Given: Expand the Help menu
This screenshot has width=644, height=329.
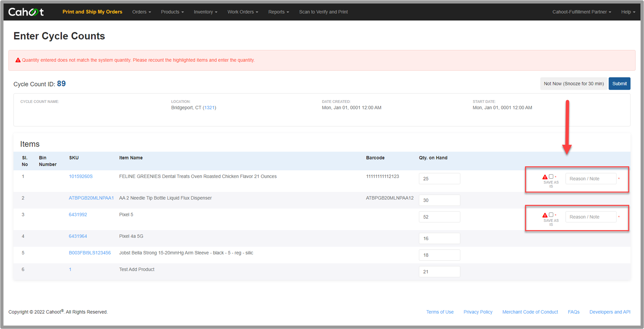Looking at the screenshot, I should click(x=628, y=12).
